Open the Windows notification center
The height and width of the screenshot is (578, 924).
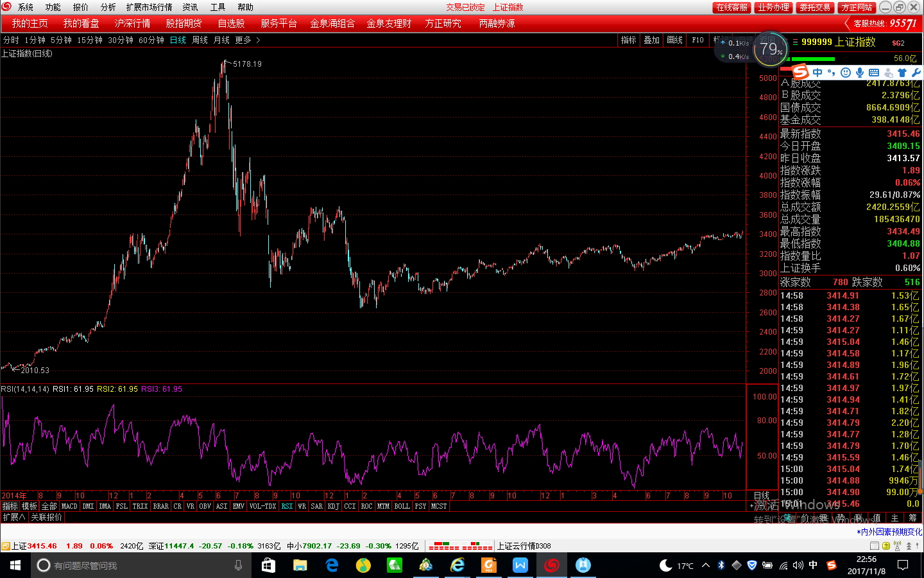point(903,565)
